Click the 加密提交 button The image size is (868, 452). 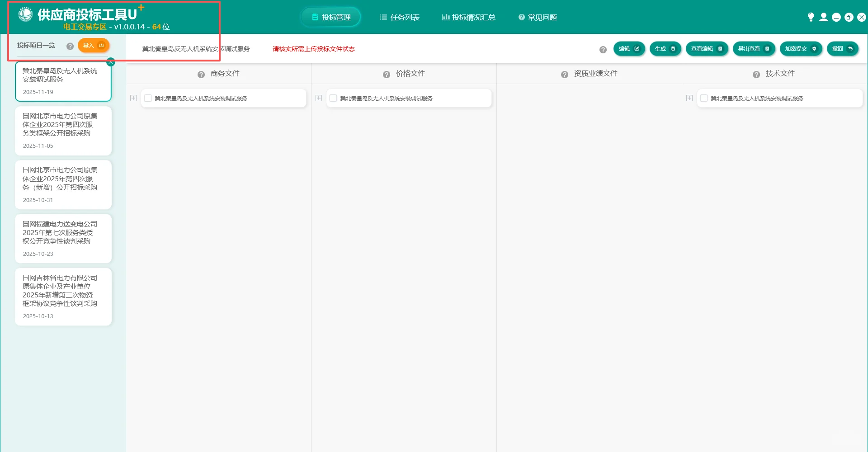pos(801,48)
